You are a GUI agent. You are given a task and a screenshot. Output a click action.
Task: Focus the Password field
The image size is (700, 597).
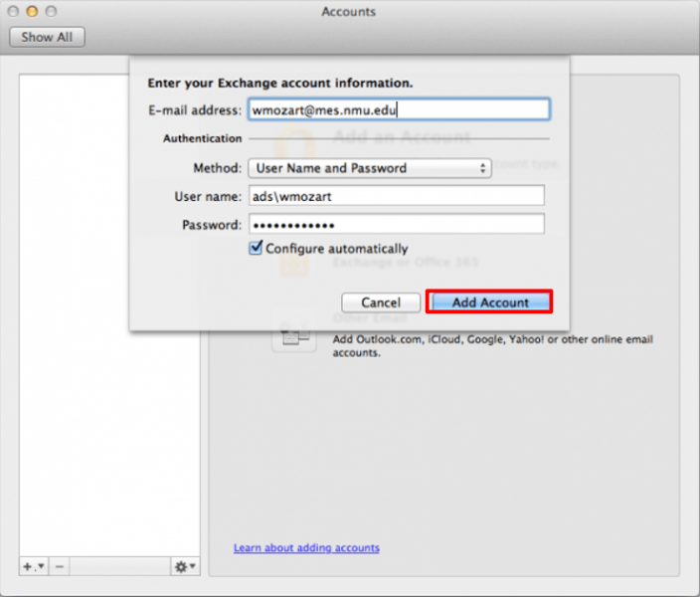pos(397,224)
